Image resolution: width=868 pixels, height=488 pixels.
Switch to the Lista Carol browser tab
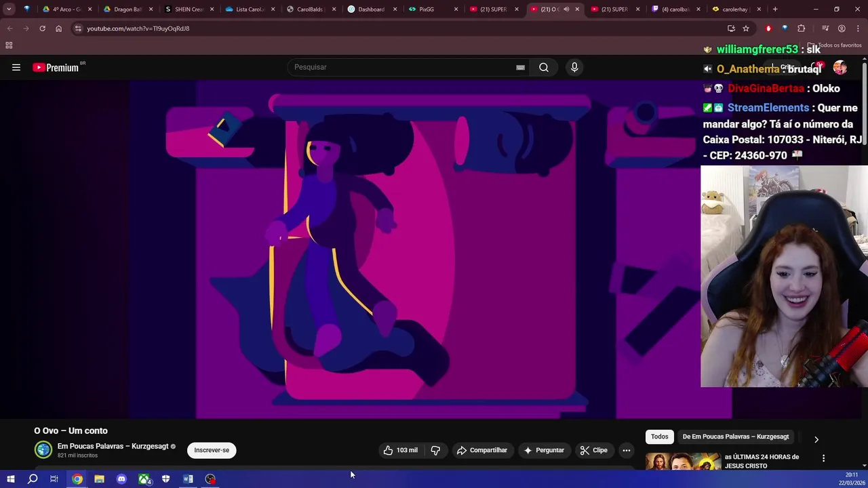tap(250, 9)
